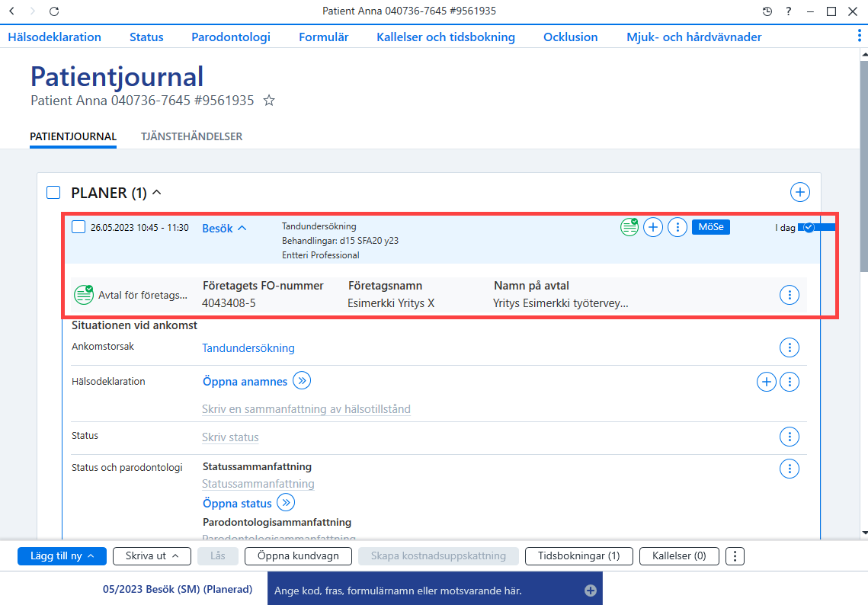Open three-dot menu for Ankomstorsak row
Screen dimensions: 868x605
790,347
